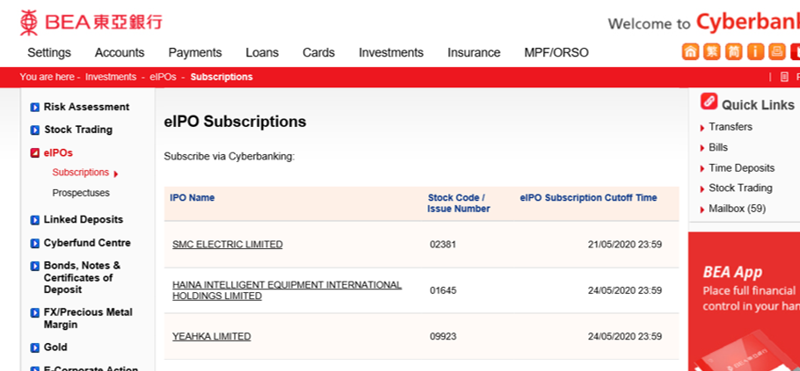Viewport: 800px width, 371px height.
Task: Click the eIPOs breadcrumb link
Action: click(x=163, y=77)
